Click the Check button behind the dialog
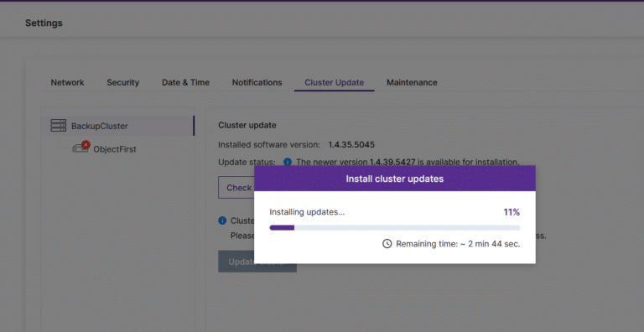 coord(236,188)
